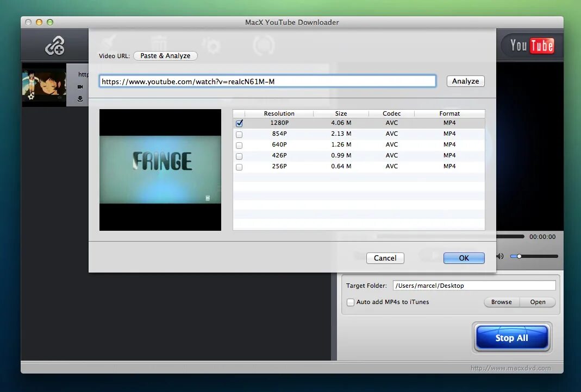This screenshot has height=392, width=581.
Task: Open the macxdvd.com website link
Action: (510, 368)
